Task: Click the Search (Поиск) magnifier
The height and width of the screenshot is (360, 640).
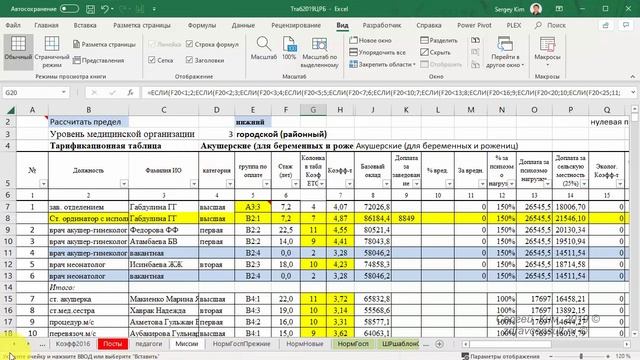Action: [538, 25]
